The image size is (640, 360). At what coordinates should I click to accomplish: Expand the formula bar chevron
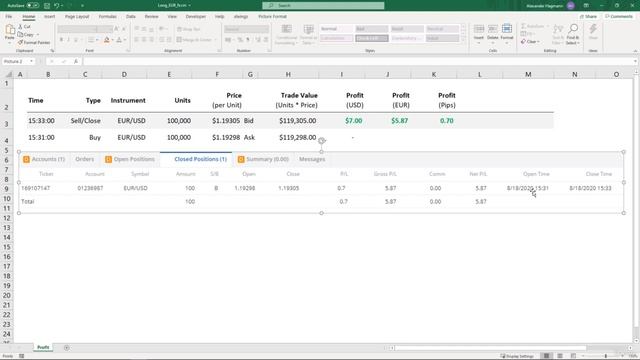(x=636, y=62)
